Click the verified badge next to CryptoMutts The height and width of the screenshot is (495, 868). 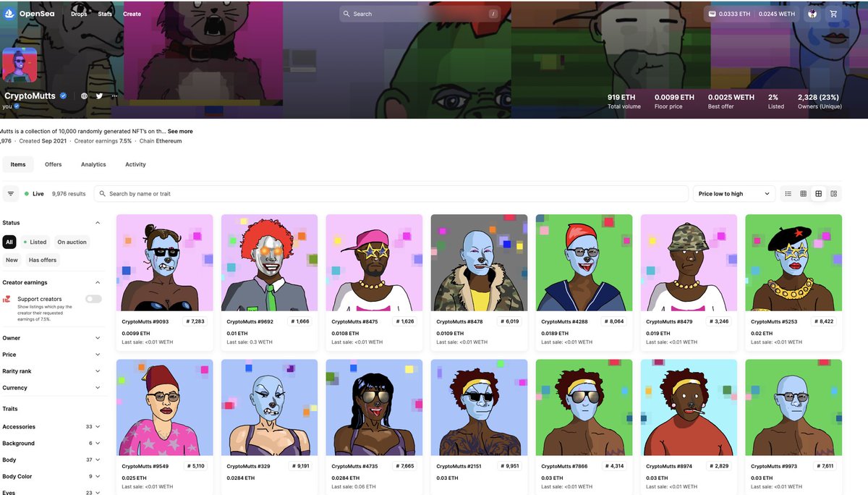click(64, 96)
